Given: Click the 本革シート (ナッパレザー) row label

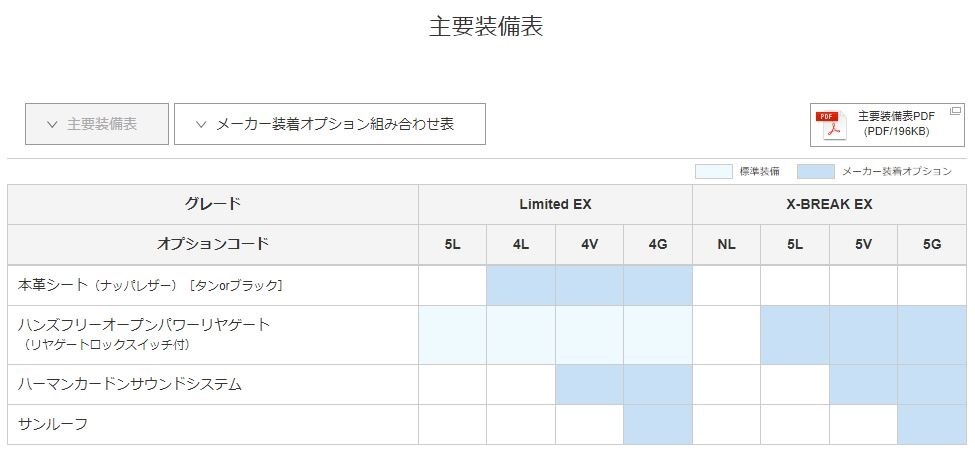Looking at the screenshot, I should point(150,286).
